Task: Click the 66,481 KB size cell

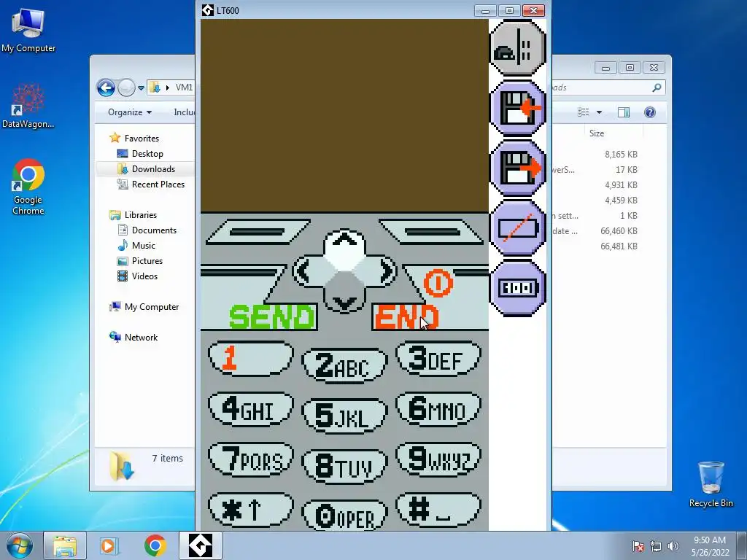Action: click(x=619, y=246)
